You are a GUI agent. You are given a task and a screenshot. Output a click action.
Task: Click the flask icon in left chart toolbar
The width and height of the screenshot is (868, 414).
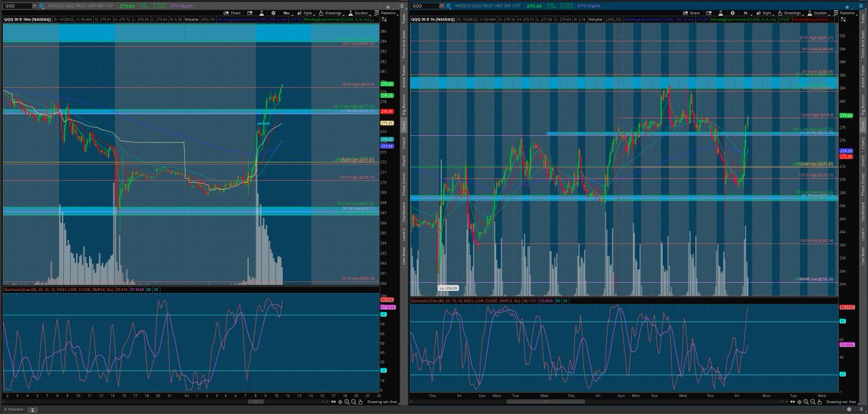260,12
